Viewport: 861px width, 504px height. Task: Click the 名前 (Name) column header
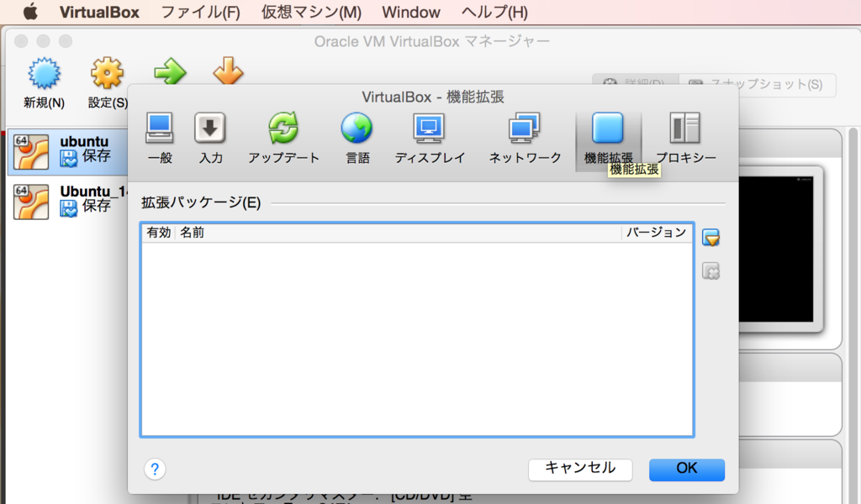(398, 233)
